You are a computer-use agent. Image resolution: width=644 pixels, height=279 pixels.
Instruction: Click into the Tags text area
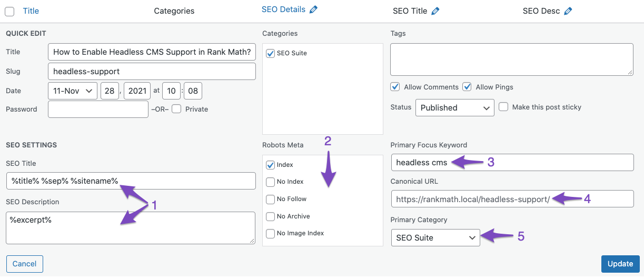512,59
